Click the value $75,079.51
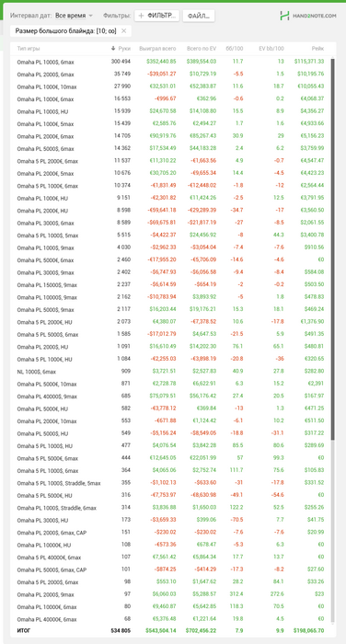346x644 pixels. click(x=162, y=397)
